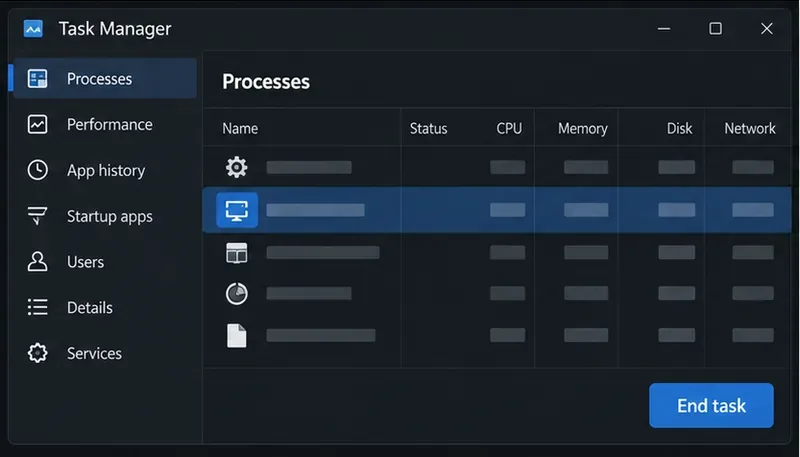Minimize the Task Manager window
800x457 pixels.
(664, 29)
